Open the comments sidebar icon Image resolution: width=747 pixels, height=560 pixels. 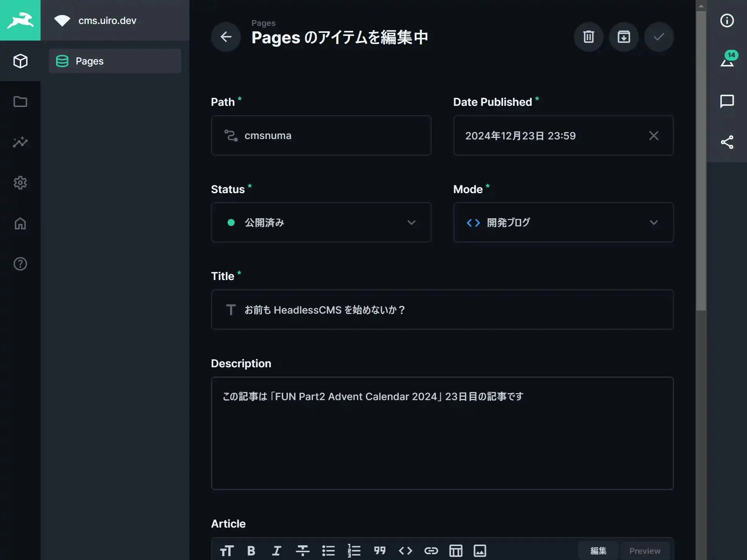(727, 102)
